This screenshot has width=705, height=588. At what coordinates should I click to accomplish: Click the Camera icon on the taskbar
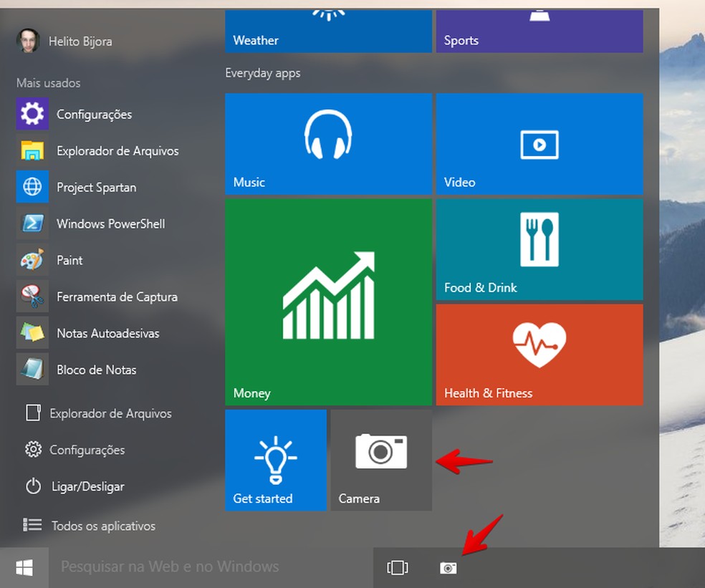449,567
